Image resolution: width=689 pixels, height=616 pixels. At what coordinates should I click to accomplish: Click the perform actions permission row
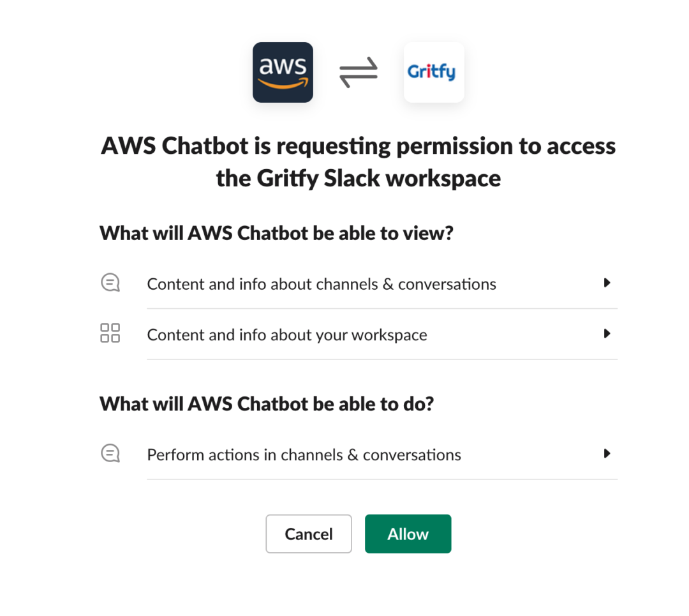[x=304, y=454]
